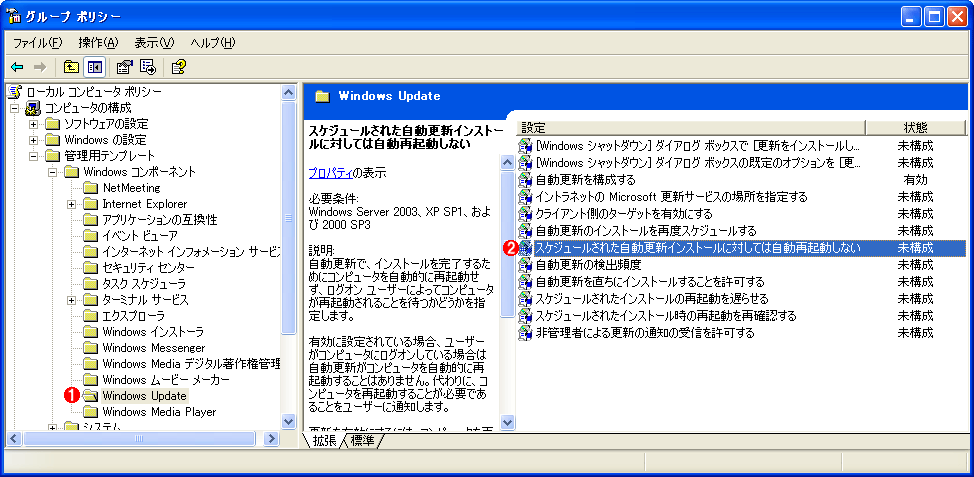
Task: Click the タスク スケジューラ folder icon
Action: point(91,284)
